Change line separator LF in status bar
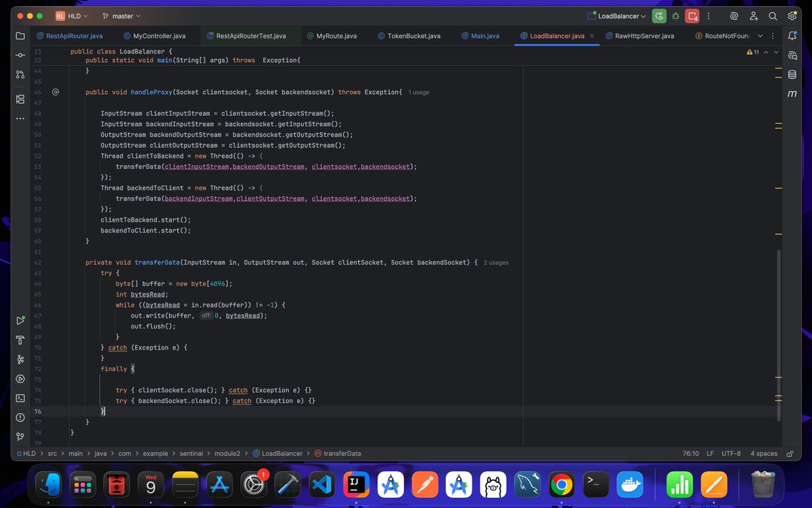This screenshot has height=508, width=812. pyautogui.click(x=710, y=453)
